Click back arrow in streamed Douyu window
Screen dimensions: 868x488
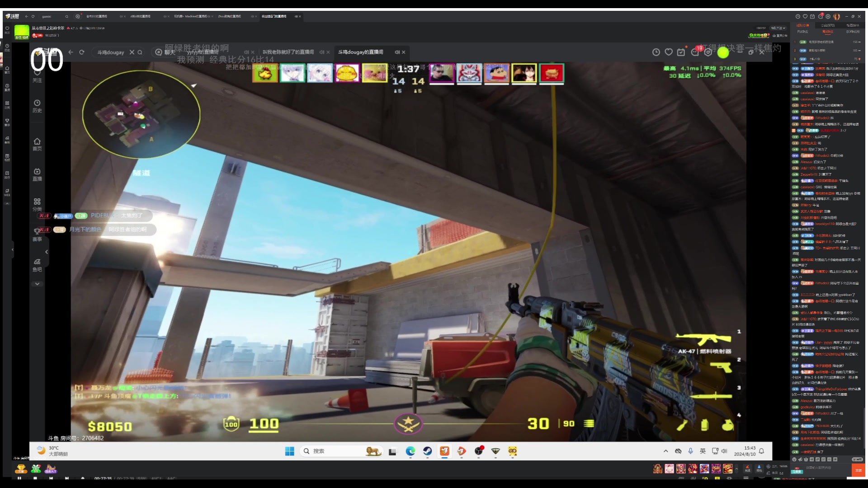click(71, 52)
